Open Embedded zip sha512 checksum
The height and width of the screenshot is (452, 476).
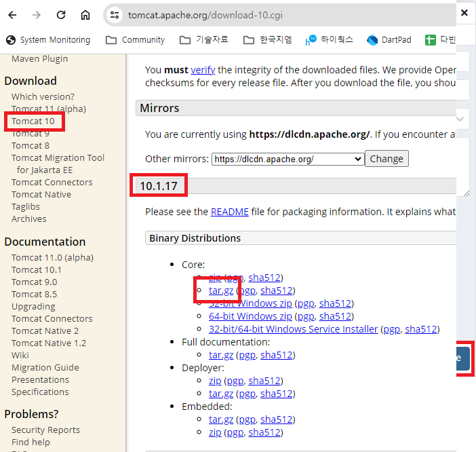tap(264, 432)
